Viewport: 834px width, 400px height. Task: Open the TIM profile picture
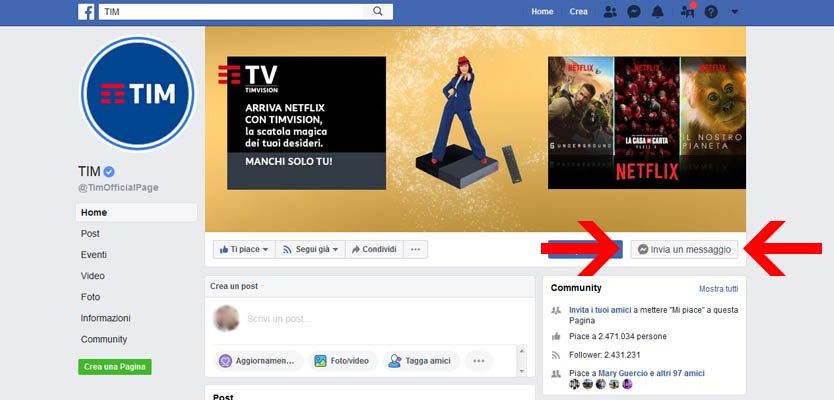click(138, 94)
